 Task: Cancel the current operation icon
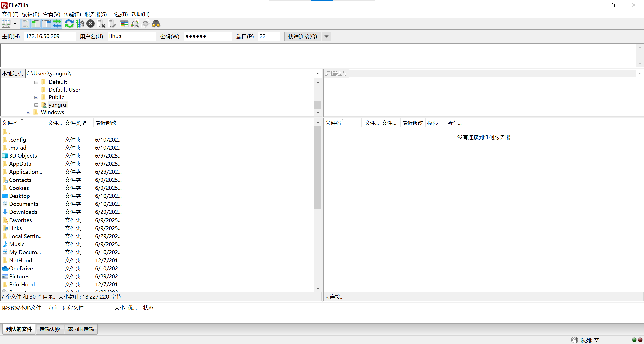point(90,24)
